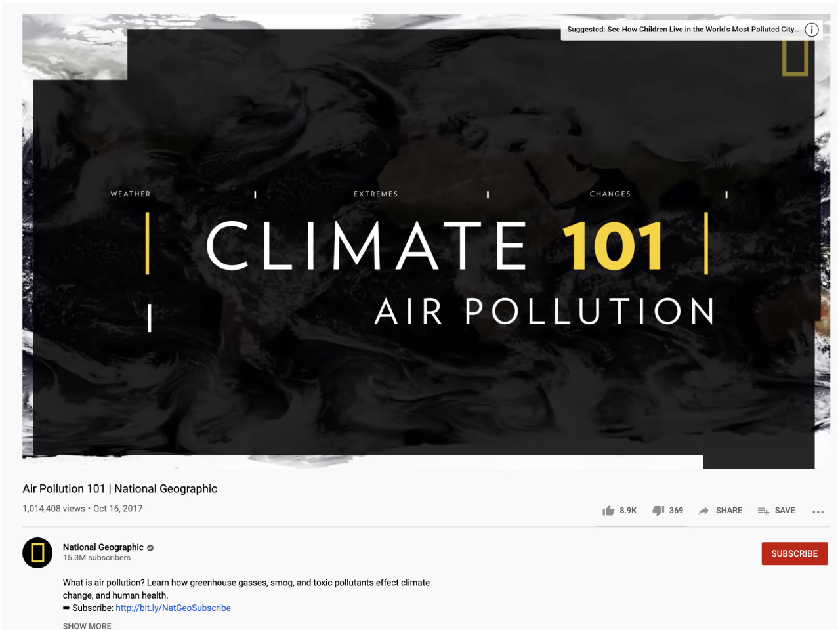Click the thumbs-up like icon
This screenshot has height=630, width=840.
pyautogui.click(x=608, y=511)
